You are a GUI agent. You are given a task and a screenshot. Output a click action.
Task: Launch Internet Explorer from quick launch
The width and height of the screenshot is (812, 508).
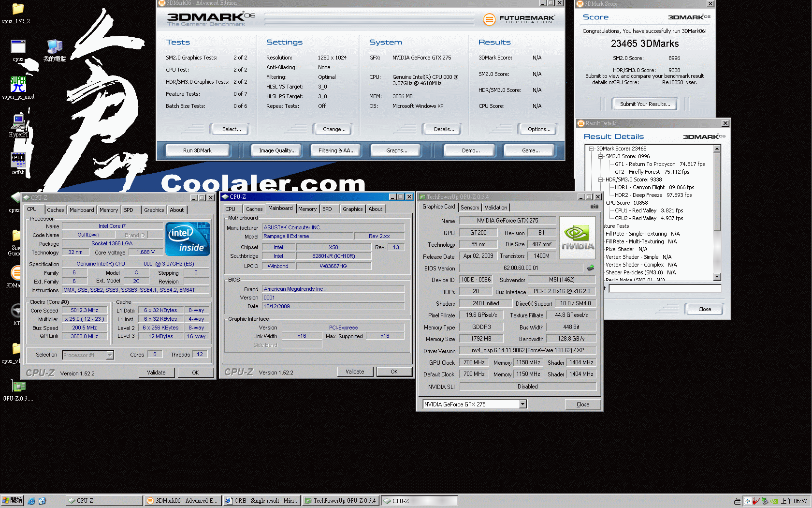point(31,501)
